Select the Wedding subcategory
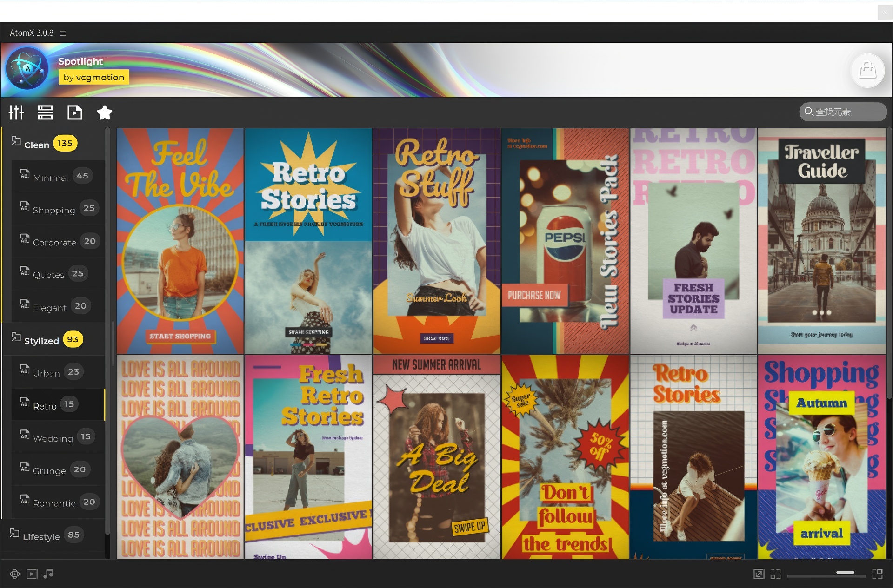 coord(58,437)
